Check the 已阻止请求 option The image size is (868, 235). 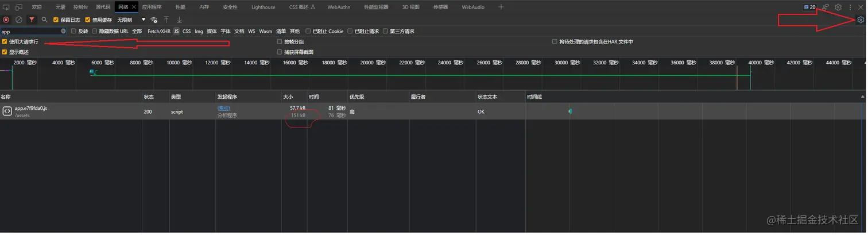pyautogui.click(x=350, y=31)
